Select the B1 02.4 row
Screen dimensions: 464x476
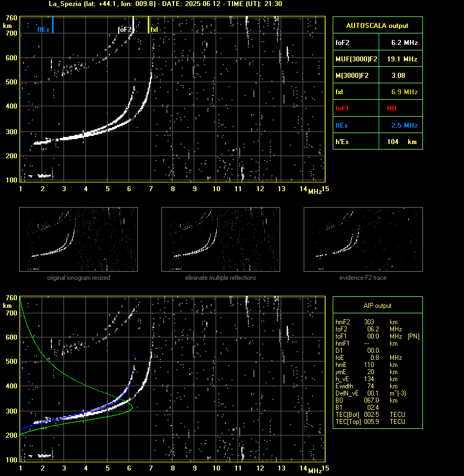click(357, 408)
